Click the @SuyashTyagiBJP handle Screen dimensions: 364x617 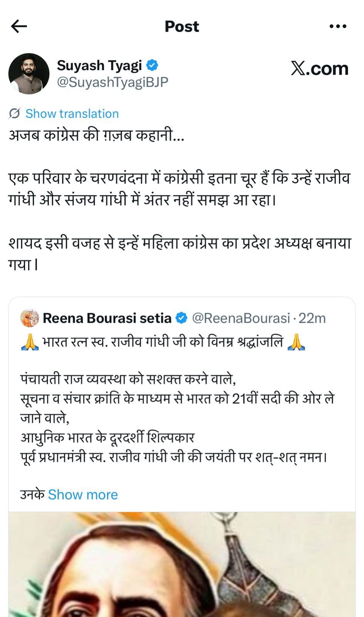point(112,82)
